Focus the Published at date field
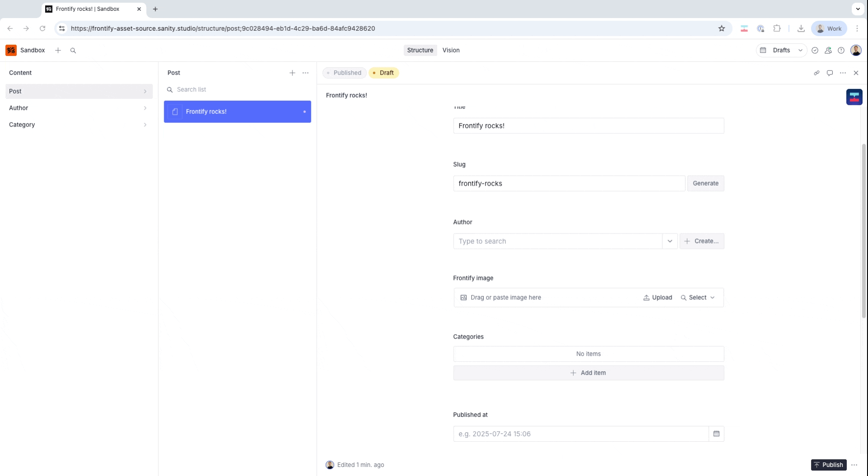 [581, 434]
